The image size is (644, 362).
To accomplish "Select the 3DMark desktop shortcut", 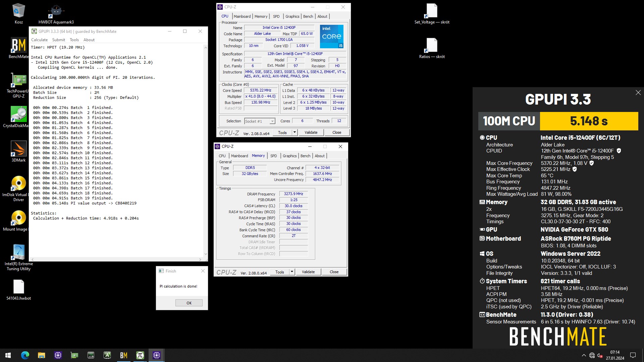I will tap(18, 152).
